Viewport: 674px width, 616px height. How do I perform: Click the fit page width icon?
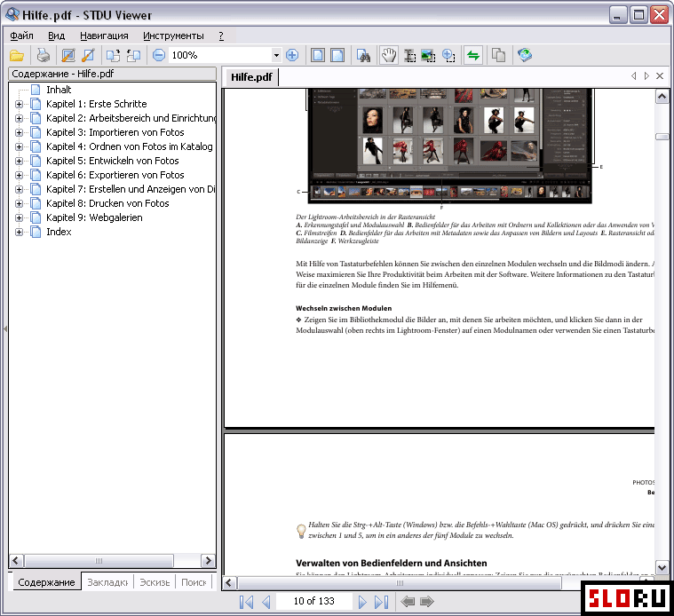pyautogui.click(x=337, y=55)
